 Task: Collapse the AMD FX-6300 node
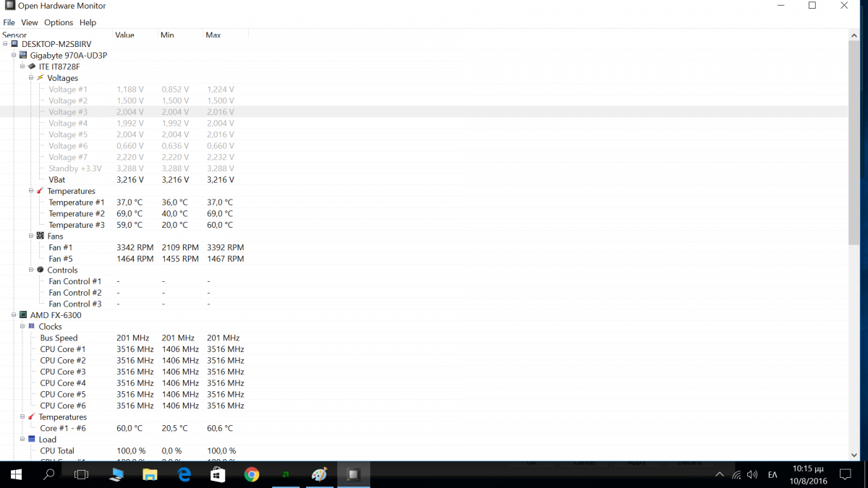(x=14, y=315)
